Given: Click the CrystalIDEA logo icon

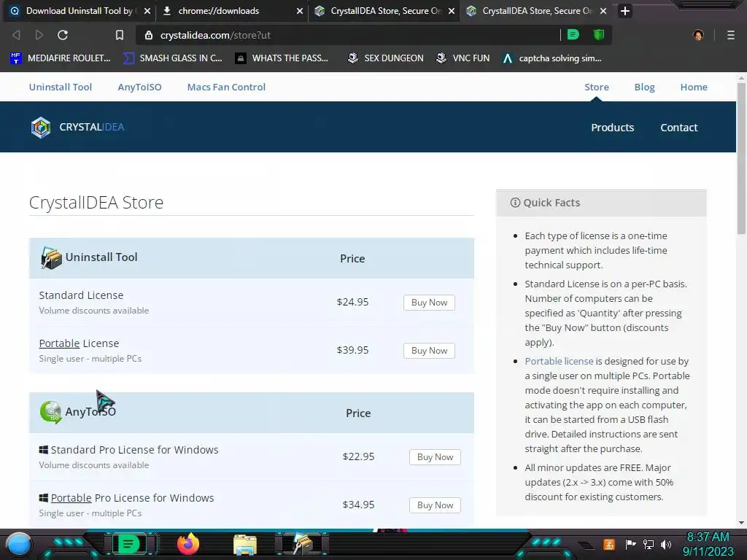Looking at the screenshot, I should coord(41,127).
